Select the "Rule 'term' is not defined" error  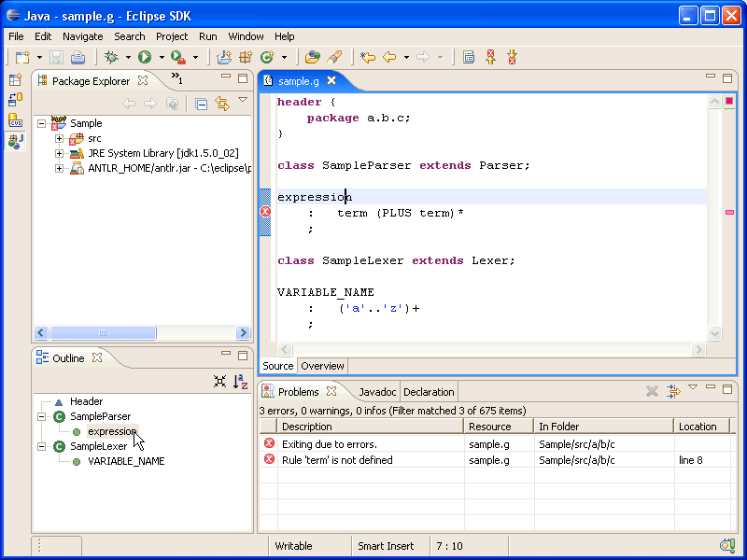(x=337, y=460)
